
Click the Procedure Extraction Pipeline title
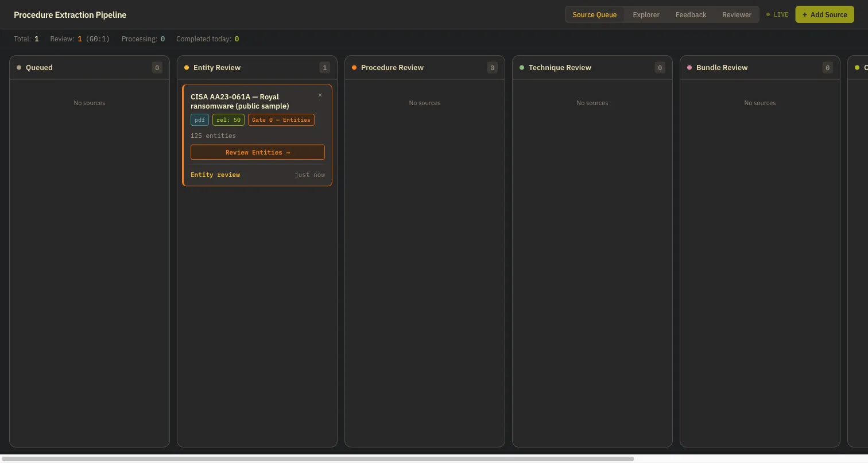70,15
